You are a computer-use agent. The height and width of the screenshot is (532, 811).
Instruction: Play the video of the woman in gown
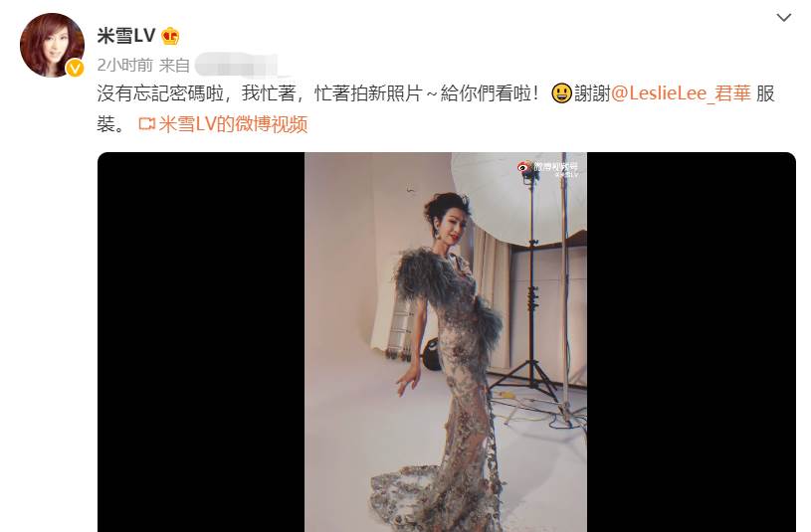pos(446,342)
